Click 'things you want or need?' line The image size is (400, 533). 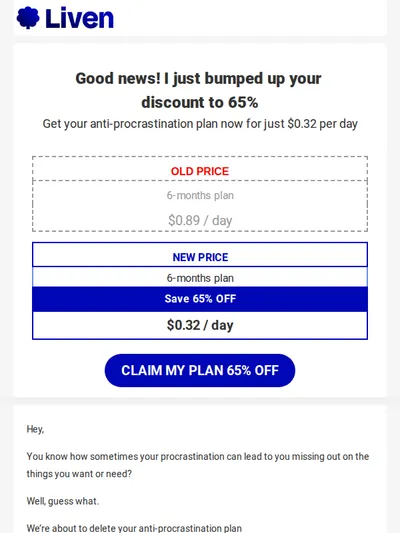(x=79, y=474)
